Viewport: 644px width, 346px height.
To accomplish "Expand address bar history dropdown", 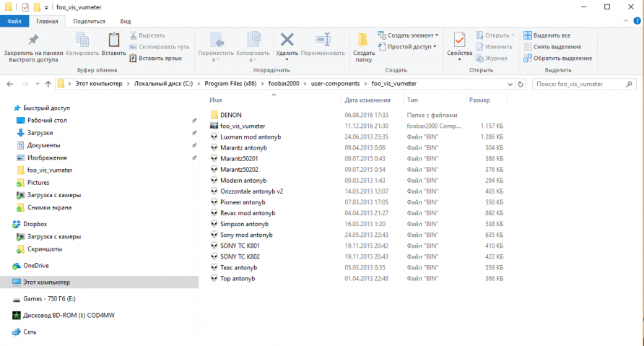I will 510,84.
